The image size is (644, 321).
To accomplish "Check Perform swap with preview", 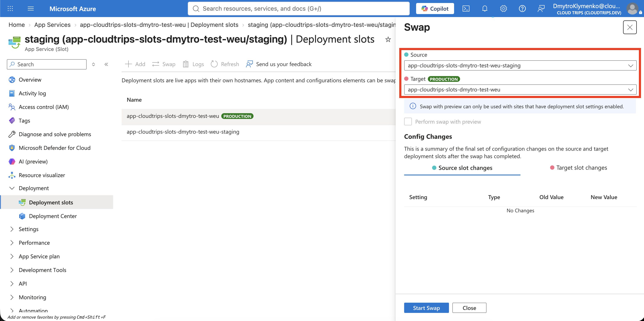I will 408,122.
